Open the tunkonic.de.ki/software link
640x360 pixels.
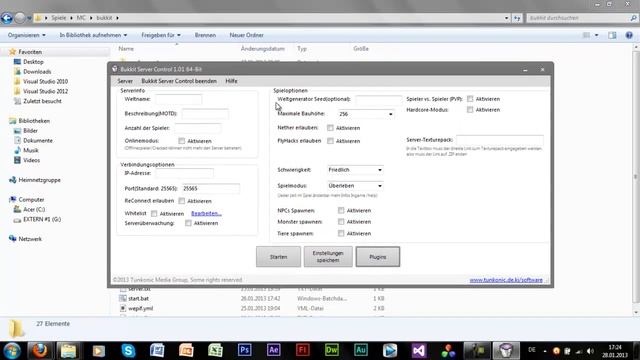[x=506, y=280]
